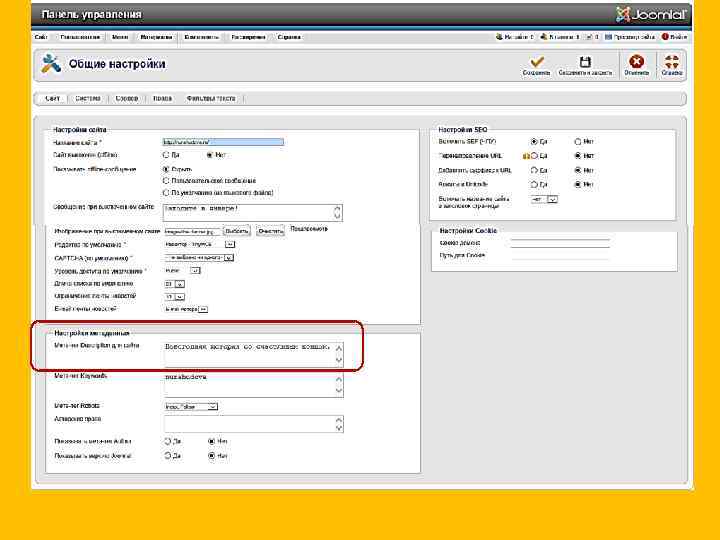Click the Meta Keywords text area
Image resolution: width=720 pixels, height=540 pixels.
pos(253,385)
